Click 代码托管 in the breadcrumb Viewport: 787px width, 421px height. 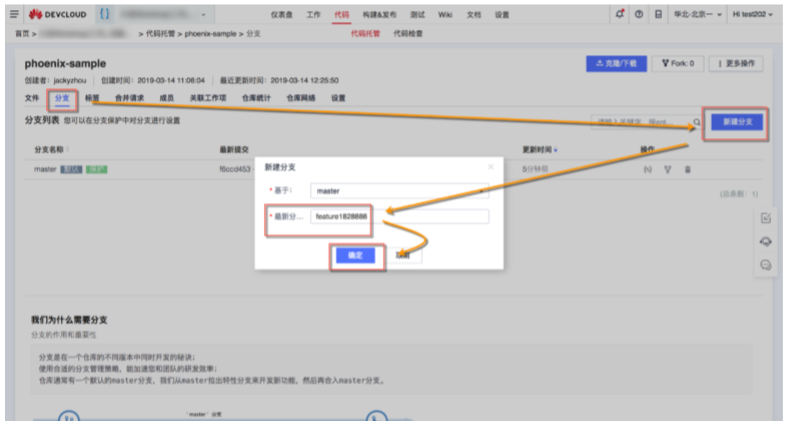[x=160, y=34]
